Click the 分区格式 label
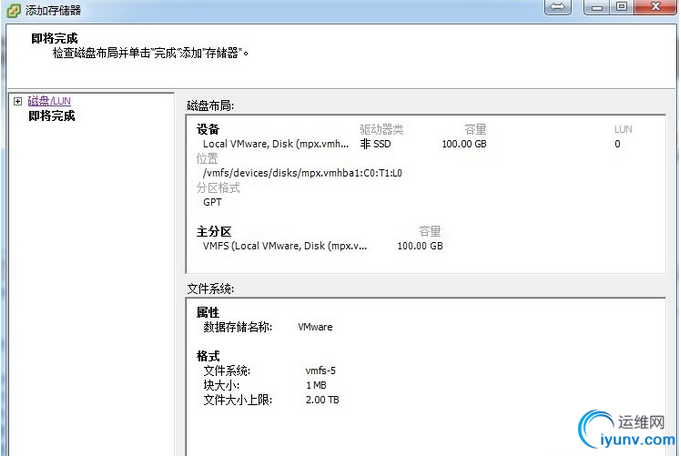 pyautogui.click(x=218, y=188)
